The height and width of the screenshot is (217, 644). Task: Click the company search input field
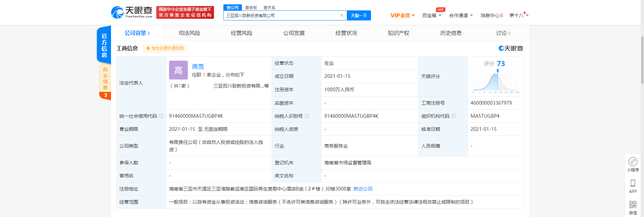coord(282,15)
